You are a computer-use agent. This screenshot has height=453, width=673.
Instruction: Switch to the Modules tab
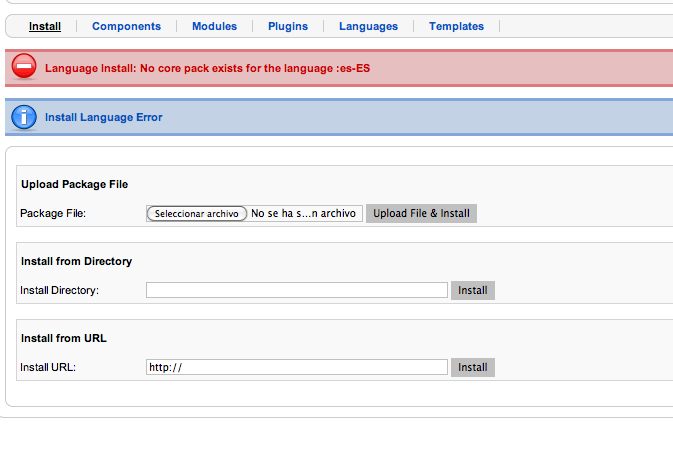click(x=214, y=26)
